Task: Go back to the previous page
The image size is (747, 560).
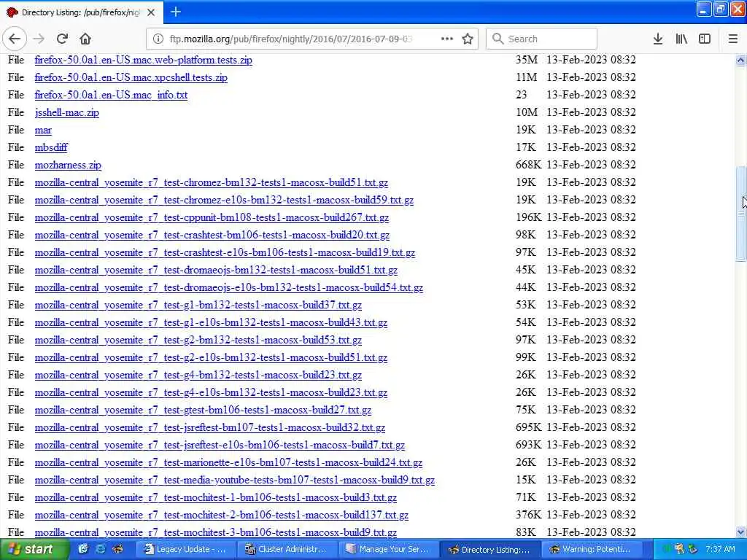Action: pyautogui.click(x=15, y=39)
